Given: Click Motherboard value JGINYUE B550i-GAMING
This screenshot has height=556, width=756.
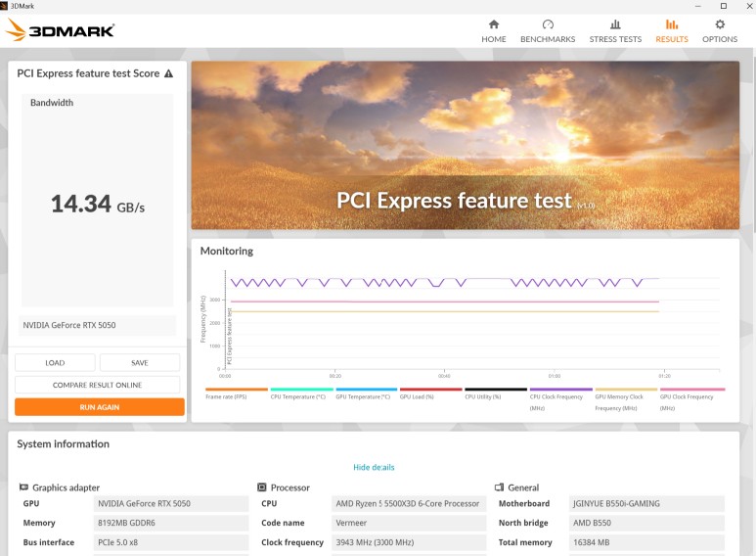Looking at the screenshot, I should (646, 503).
